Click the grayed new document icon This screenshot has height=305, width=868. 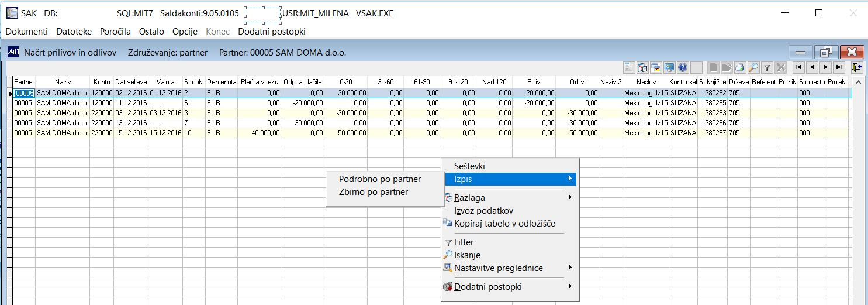713,67
